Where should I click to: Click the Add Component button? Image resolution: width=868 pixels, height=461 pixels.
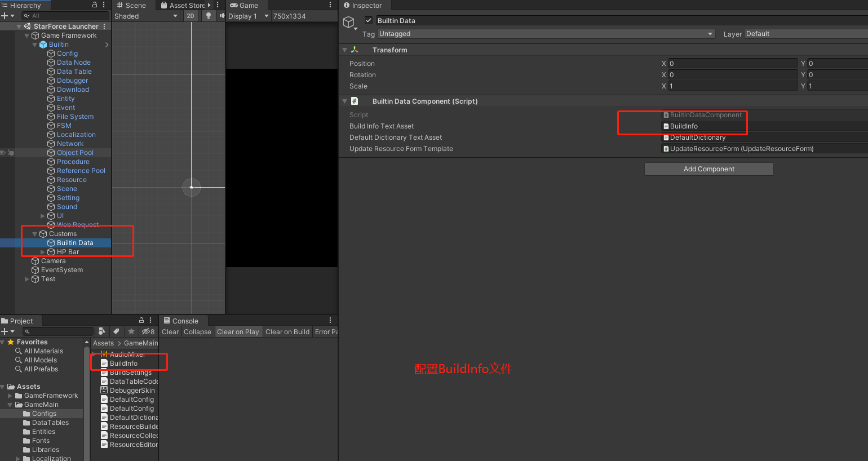pyautogui.click(x=708, y=169)
